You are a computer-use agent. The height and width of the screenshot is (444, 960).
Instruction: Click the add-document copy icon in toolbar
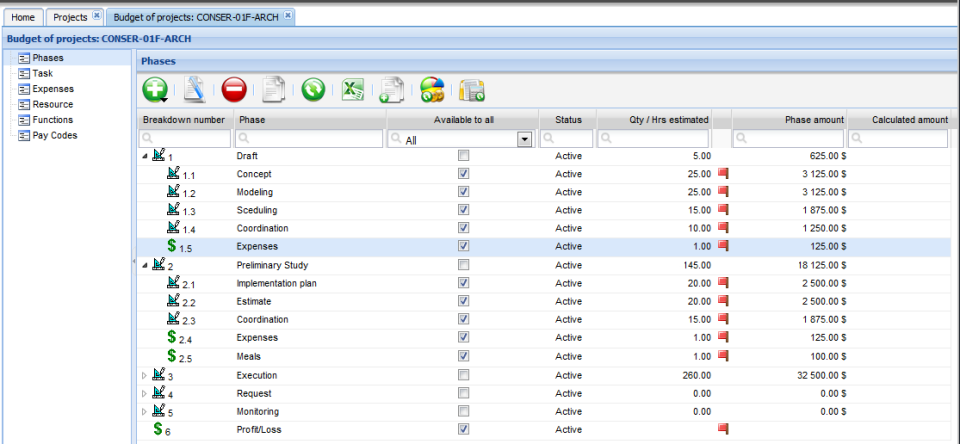[x=392, y=89]
